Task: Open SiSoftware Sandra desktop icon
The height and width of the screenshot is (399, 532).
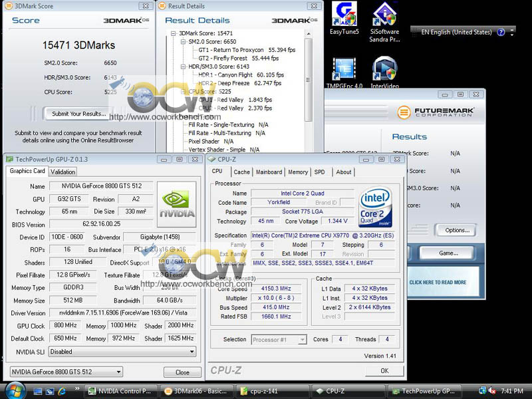Action: [x=384, y=22]
